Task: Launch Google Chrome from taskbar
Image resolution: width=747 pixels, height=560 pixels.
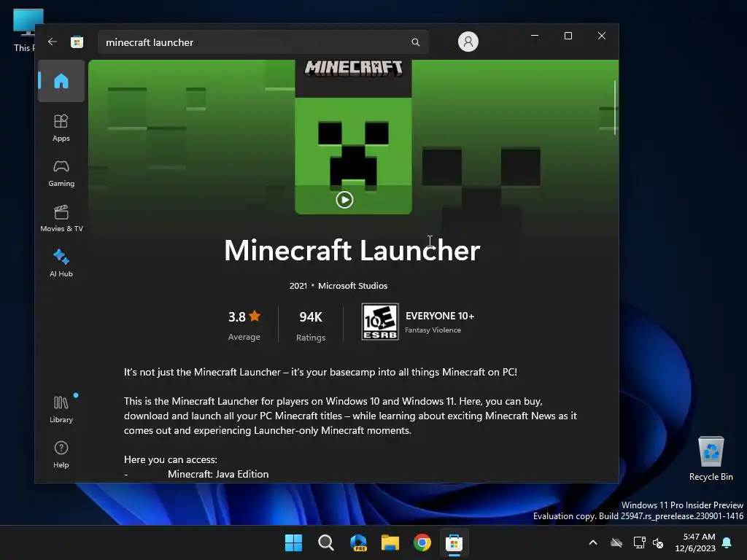Action: [422, 542]
